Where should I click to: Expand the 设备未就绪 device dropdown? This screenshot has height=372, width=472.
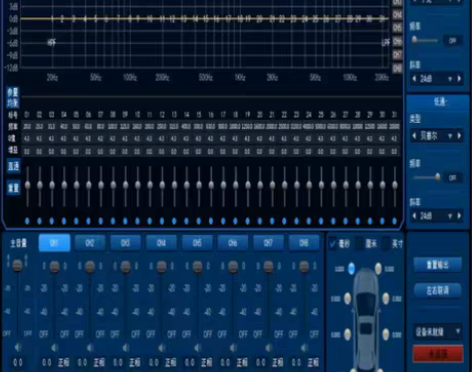tap(438, 332)
